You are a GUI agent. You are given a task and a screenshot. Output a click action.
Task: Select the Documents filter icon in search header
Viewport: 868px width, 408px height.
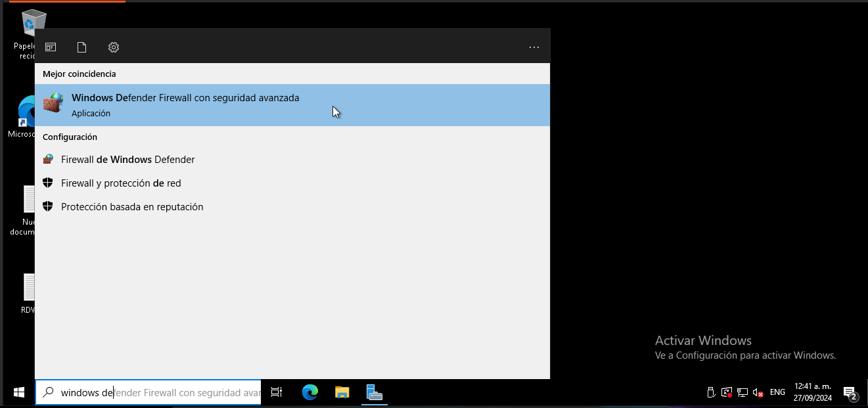81,47
